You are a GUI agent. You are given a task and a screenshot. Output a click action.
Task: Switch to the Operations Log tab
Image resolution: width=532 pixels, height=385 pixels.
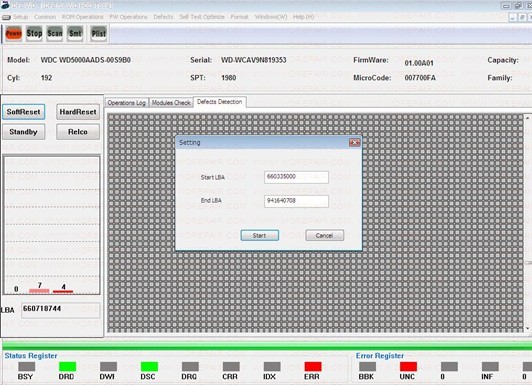[127, 103]
